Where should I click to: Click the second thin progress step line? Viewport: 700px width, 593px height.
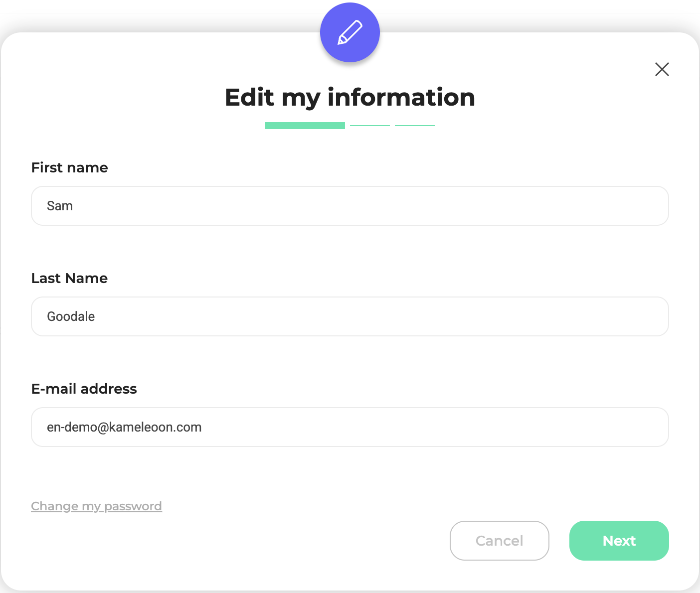(x=370, y=126)
